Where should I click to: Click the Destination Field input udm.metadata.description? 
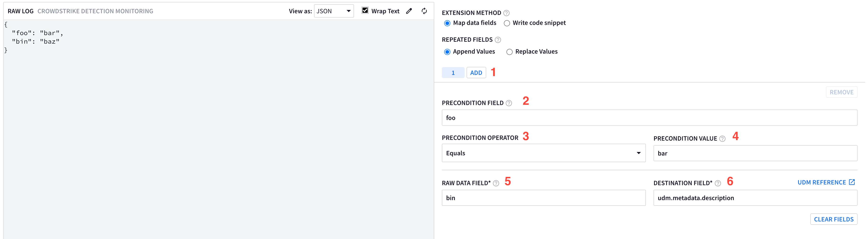(755, 198)
